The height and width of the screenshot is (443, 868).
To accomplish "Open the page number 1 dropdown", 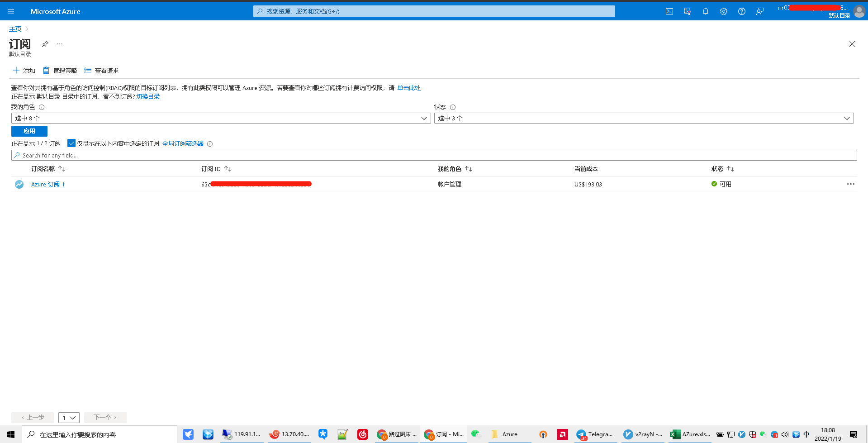I will pyautogui.click(x=69, y=417).
